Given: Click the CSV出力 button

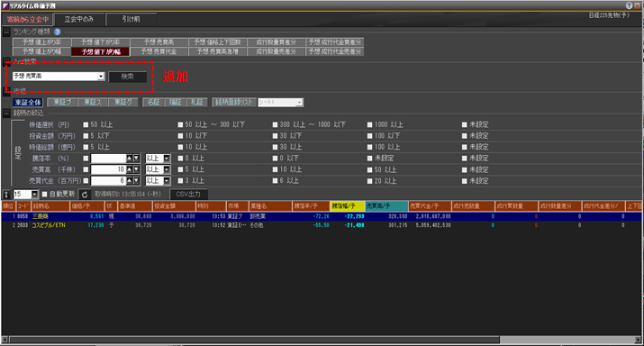Looking at the screenshot, I should 188,195.
